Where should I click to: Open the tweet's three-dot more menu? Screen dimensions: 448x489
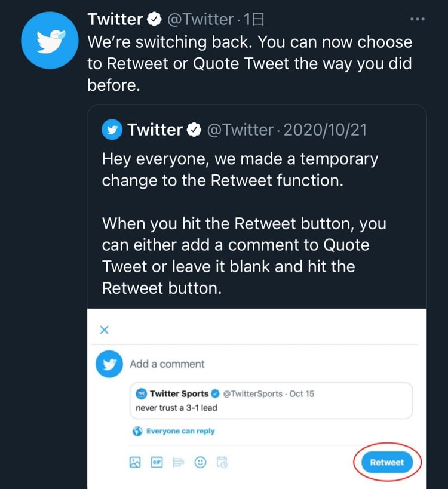[x=418, y=19]
